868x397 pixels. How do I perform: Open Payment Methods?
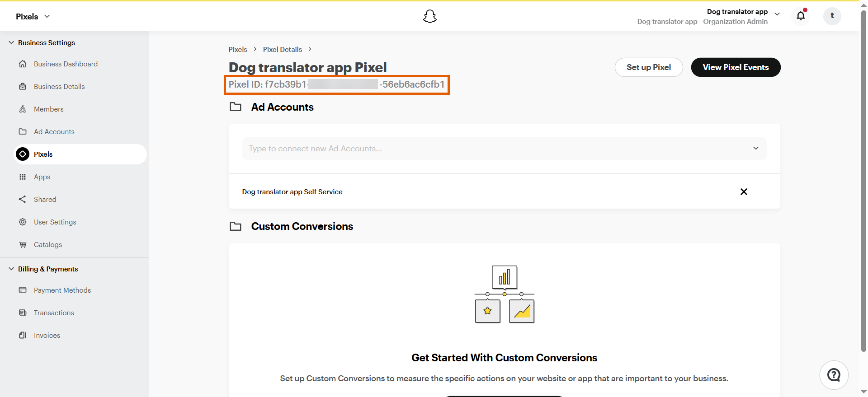(62, 290)
